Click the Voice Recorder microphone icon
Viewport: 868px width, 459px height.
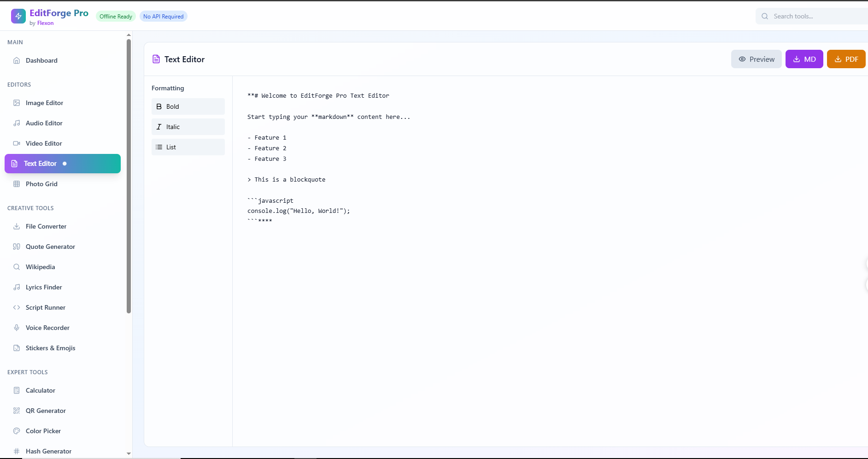click(17, 328)
